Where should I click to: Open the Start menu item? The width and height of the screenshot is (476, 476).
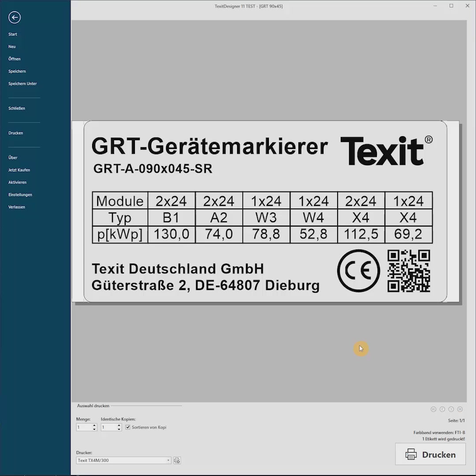click(x=13, y=34)
